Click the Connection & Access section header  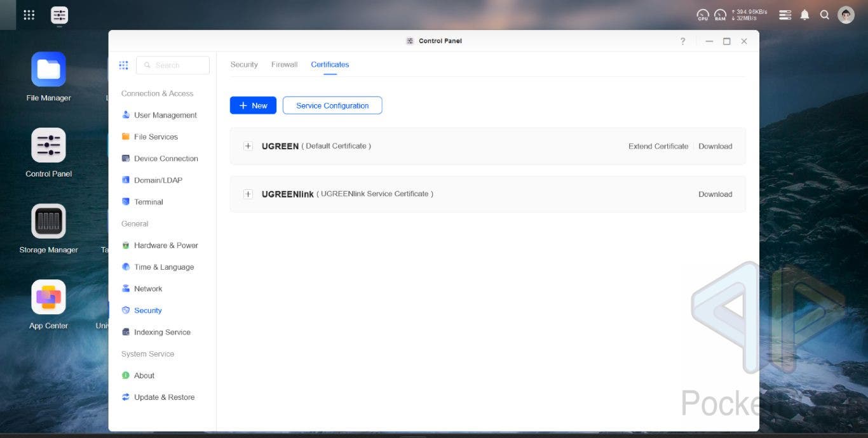pos(158,93)
